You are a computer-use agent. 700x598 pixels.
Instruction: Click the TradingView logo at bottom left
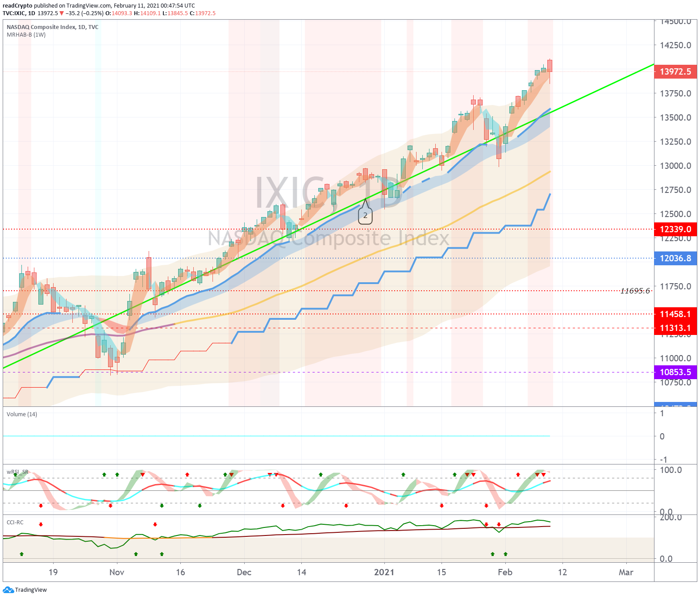click(x=25, y=590)
